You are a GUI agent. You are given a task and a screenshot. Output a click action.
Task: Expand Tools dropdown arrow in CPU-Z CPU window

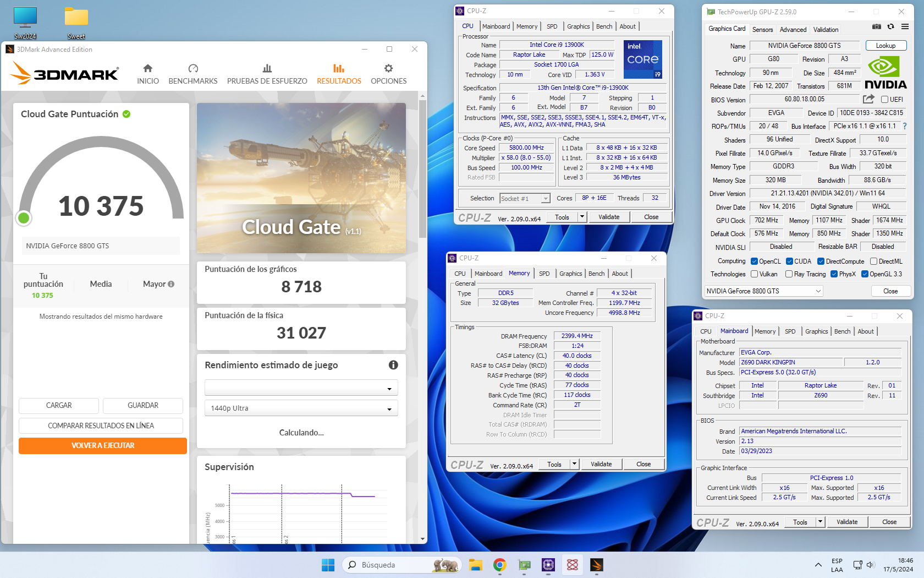[582, 217]
